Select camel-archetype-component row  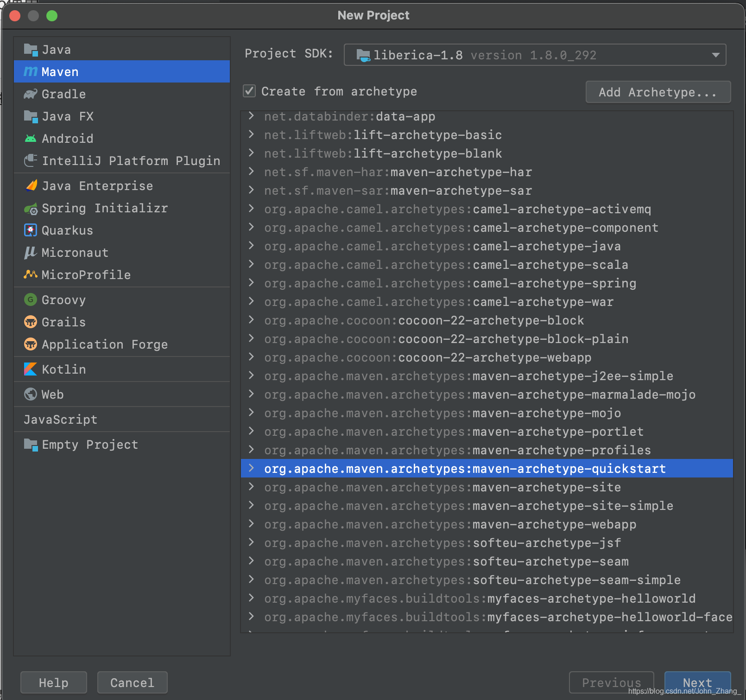click(x=487, y=228)
